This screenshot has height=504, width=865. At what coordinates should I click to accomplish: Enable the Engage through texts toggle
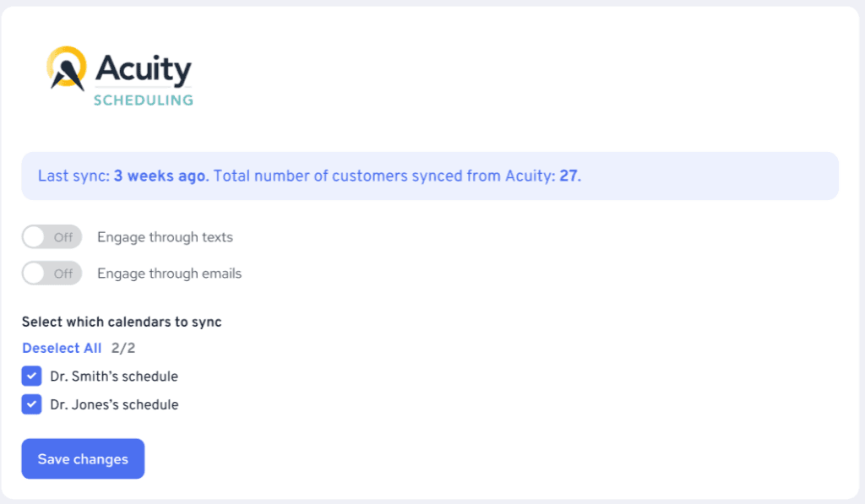(x=52, y=237)
